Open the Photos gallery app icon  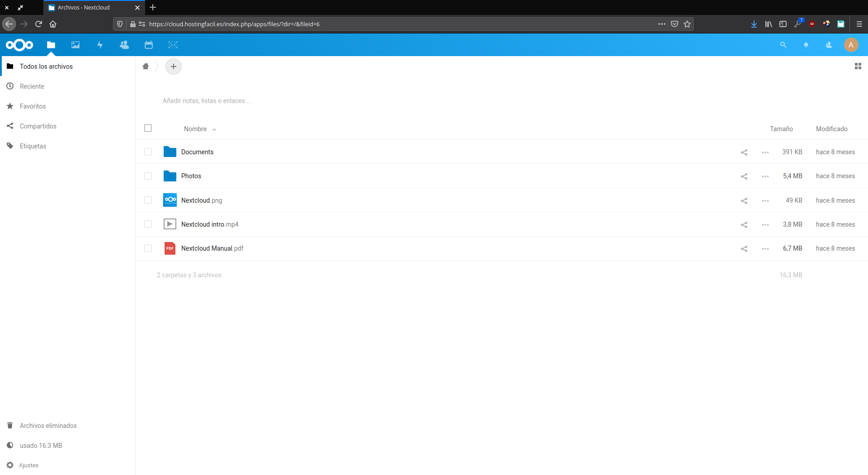[x=75, y=45]
